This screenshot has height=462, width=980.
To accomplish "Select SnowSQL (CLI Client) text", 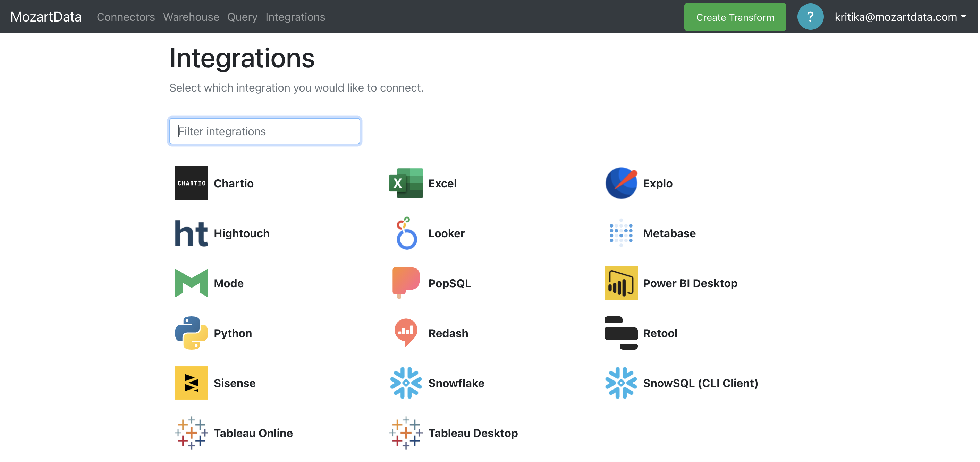I will click(x=700, y=383).
